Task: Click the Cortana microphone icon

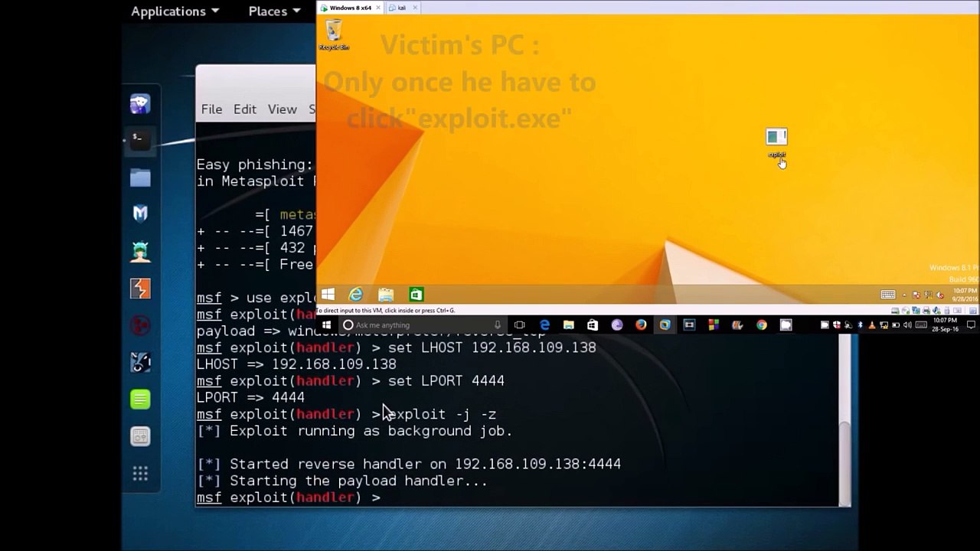Action: [497, 325]
